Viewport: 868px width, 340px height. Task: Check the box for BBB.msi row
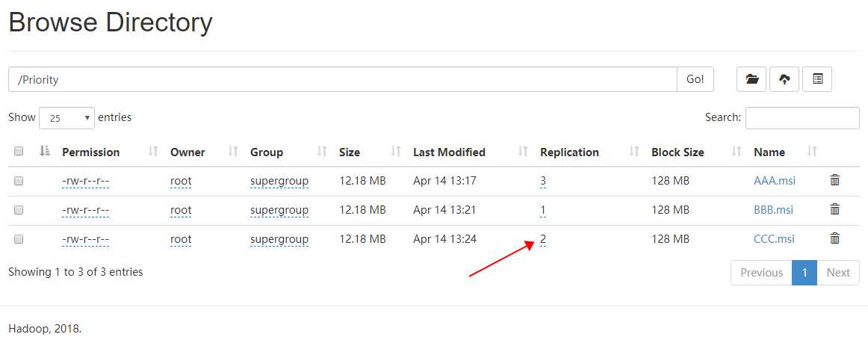click(19, 210)
